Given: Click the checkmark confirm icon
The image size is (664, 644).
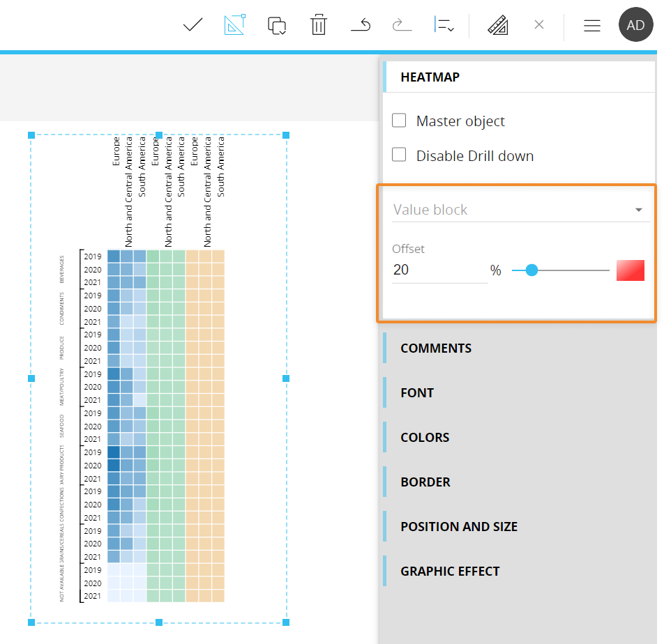Looking at the screenshot, I should point(193,26).
